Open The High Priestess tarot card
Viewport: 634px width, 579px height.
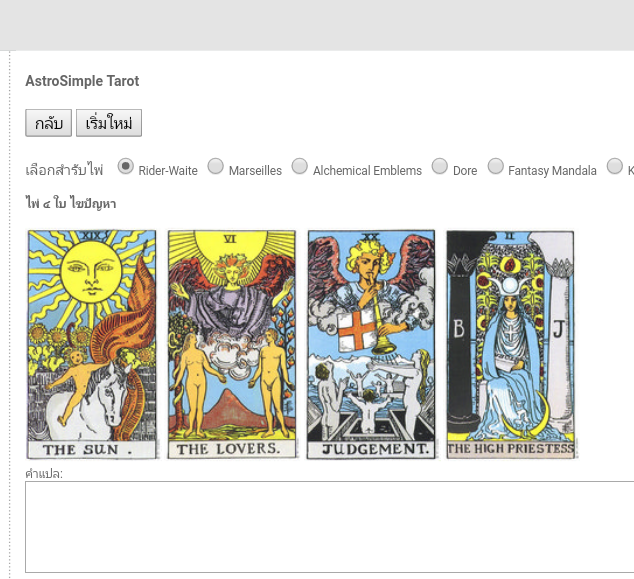tap(510, 344)
